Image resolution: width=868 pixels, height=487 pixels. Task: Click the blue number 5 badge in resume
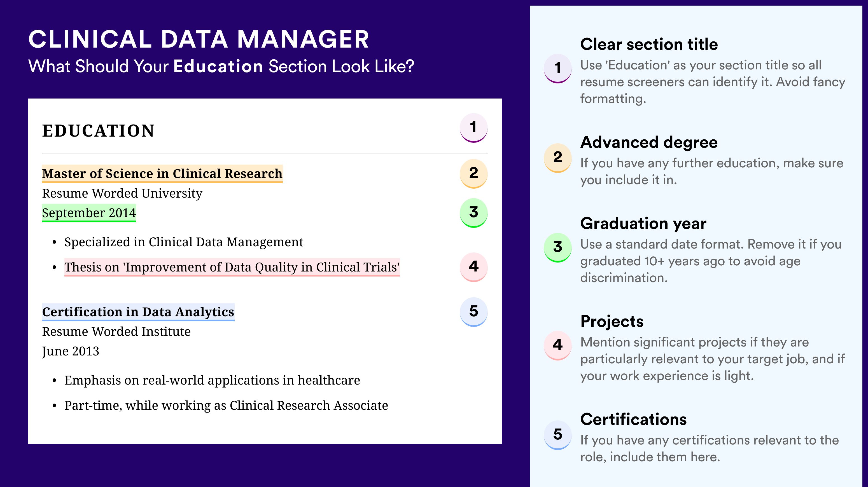point(473,312)
